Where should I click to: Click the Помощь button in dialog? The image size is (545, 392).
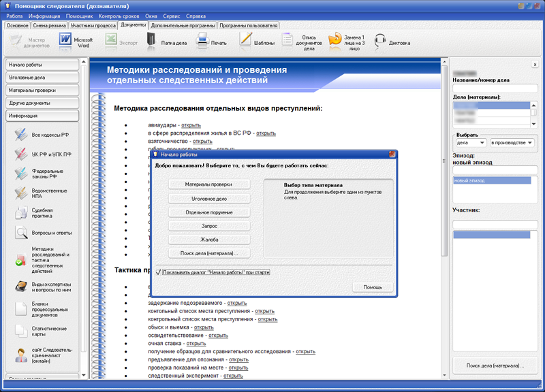[373, 287]
